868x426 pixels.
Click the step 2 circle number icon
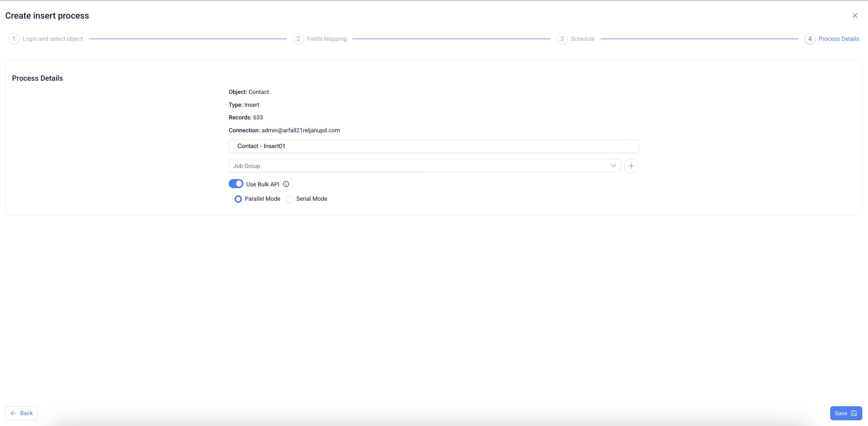pyautogui.click(x=298, y=39)
